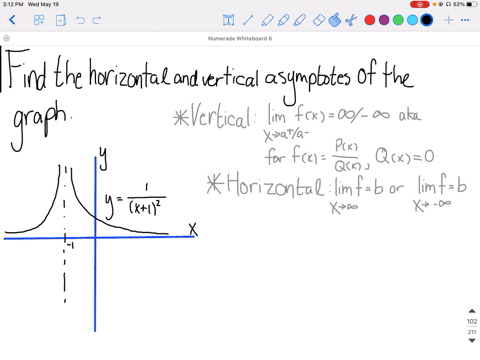Activate the hand pointer tool
480x360 pixels.
pos(335,20)
